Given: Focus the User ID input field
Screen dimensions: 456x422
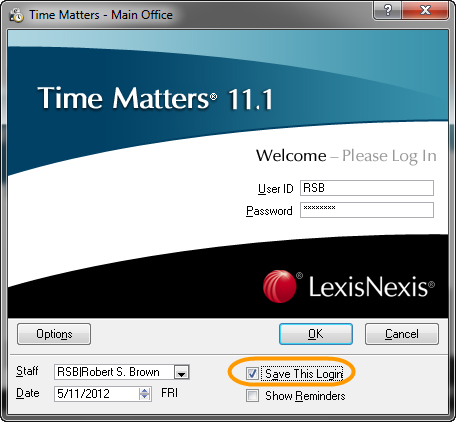Looking at the screenshot, I should pos(367,188).
